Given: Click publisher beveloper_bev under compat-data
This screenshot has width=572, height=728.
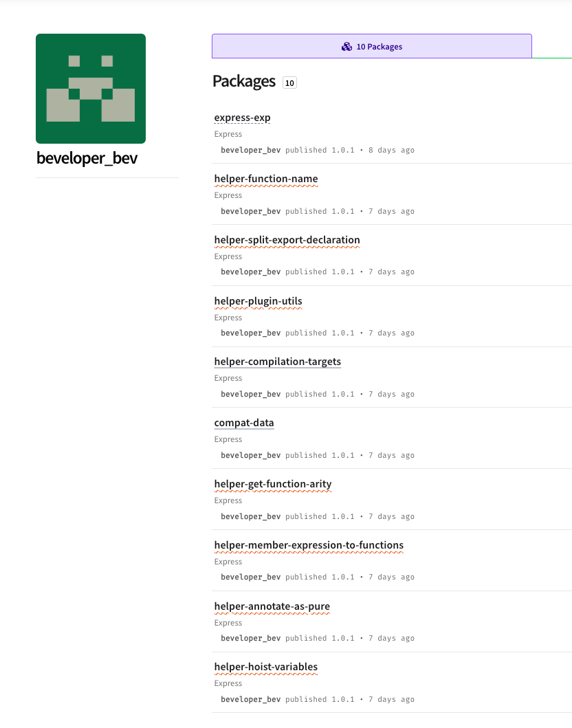Looking at the screenshot, I should tap(251, 456).
